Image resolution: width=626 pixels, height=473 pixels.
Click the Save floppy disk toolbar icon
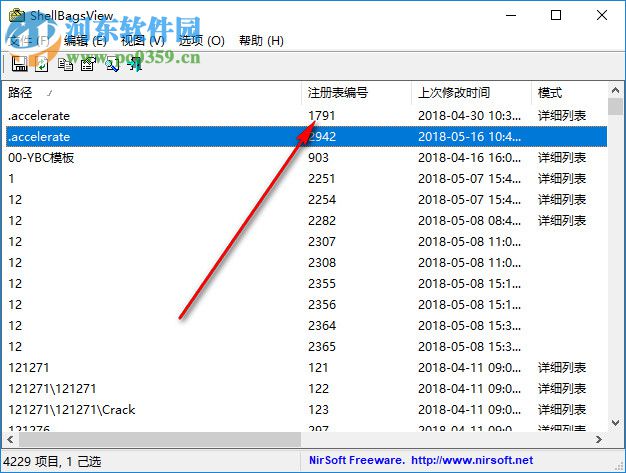pyautogui.click(x=19, y=64)
